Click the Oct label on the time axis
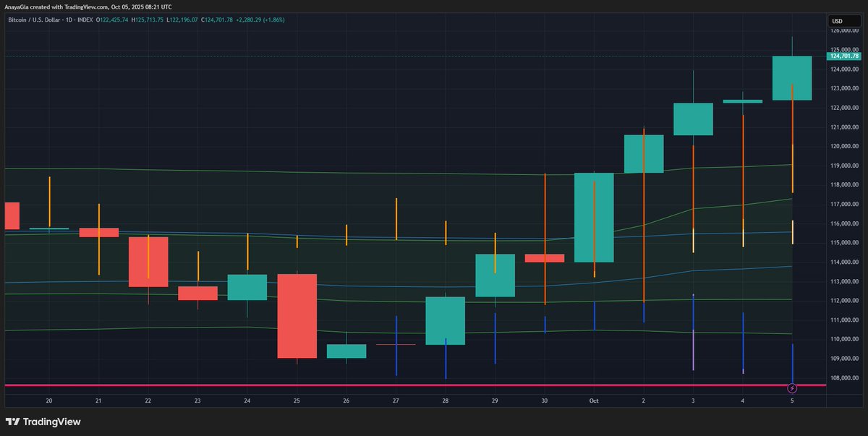The width and height of the screenshot is (868, 436). pos(593,400)
